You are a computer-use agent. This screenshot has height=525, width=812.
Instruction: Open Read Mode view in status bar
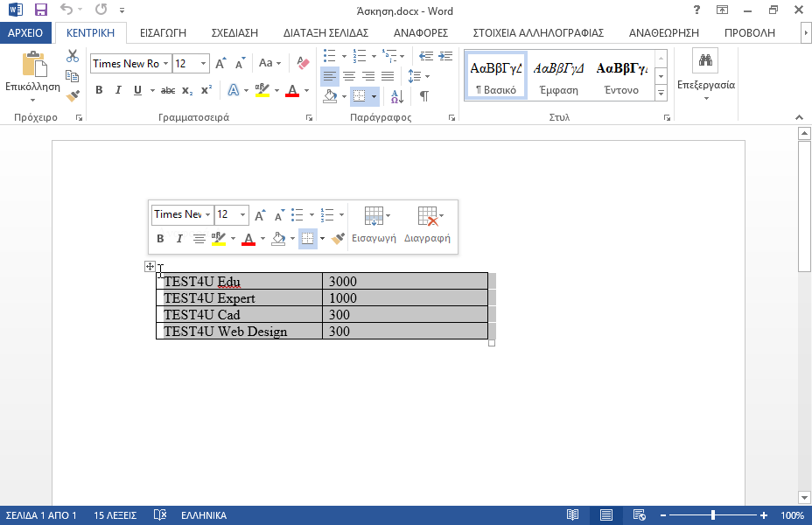click(x=572, y=515)
